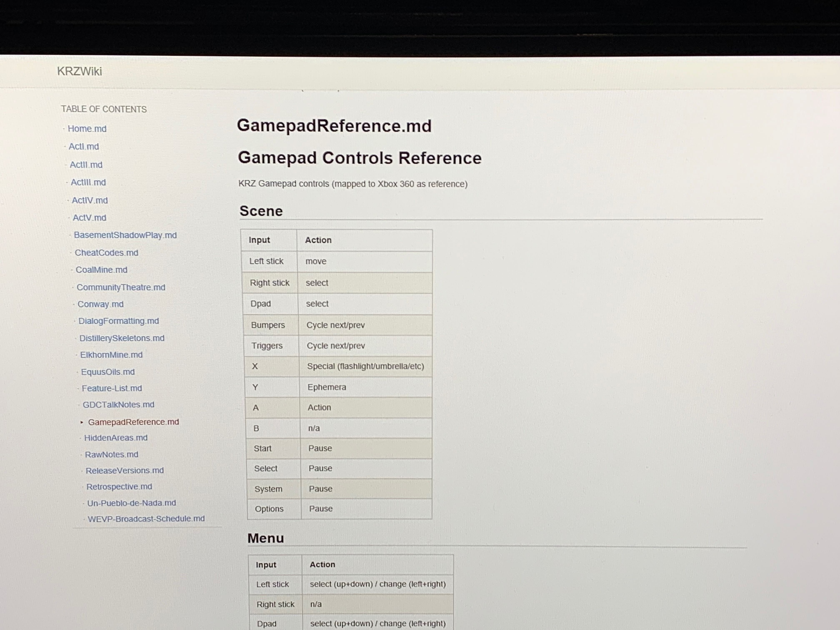This screenshot has width=840, height=630.
Task: Open the Home.md page link
Action: point(87,129)
